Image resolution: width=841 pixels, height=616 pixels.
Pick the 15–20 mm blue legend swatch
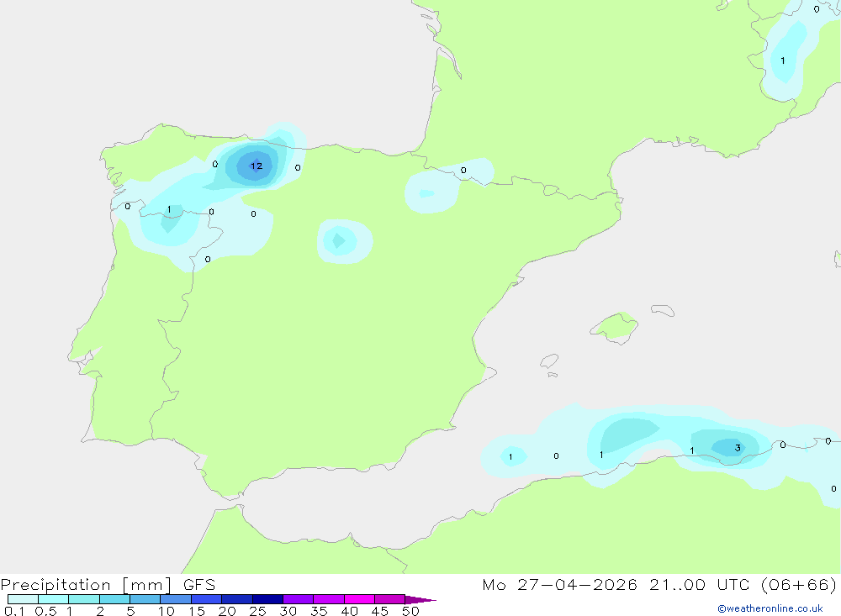(x=206, y=599)
